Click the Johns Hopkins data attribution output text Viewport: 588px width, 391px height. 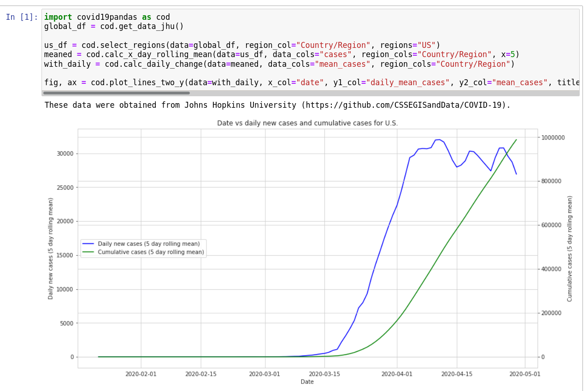[277, 105]
